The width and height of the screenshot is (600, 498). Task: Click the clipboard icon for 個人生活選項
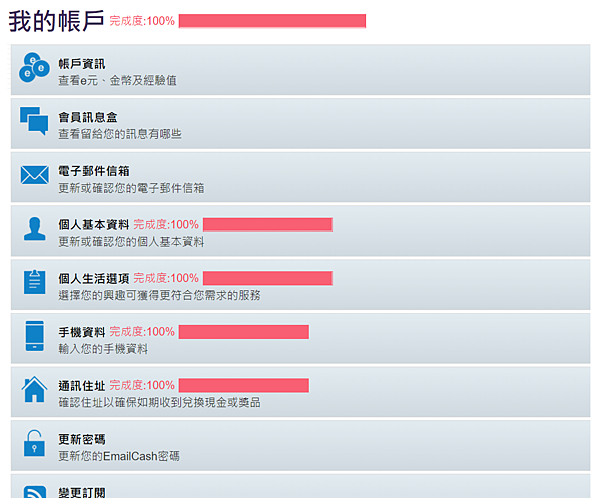(34, 282)
